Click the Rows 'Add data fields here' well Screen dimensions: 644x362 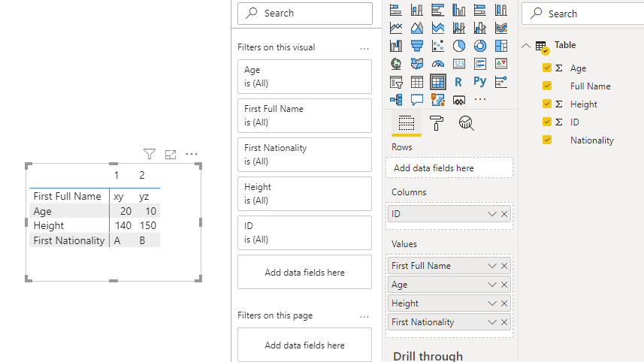point(449,168)
